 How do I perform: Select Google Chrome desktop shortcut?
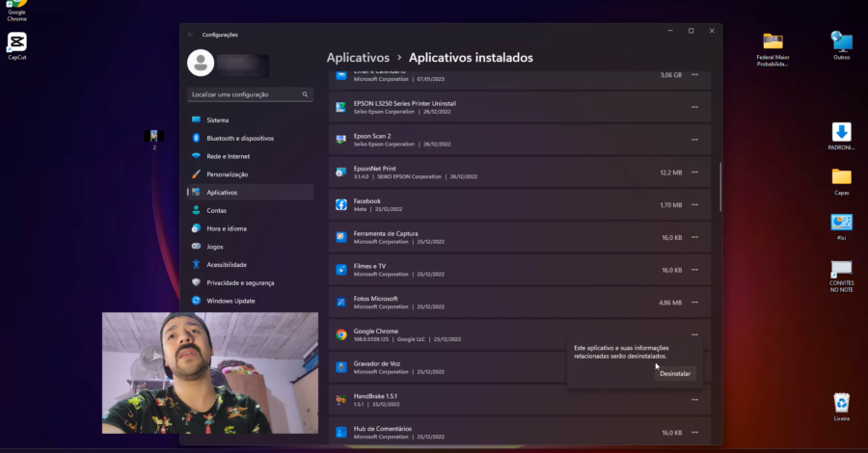[16, 10]
